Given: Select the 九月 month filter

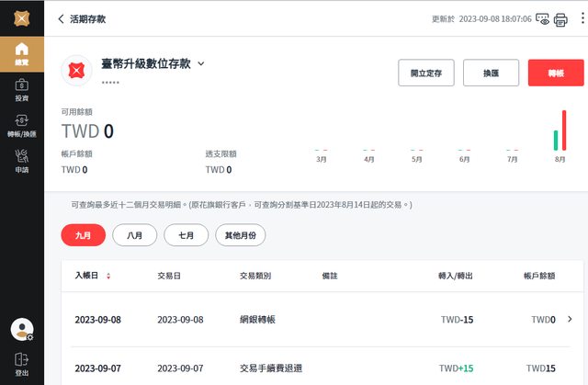Looking at the screenshot, I should click(83, 235).
